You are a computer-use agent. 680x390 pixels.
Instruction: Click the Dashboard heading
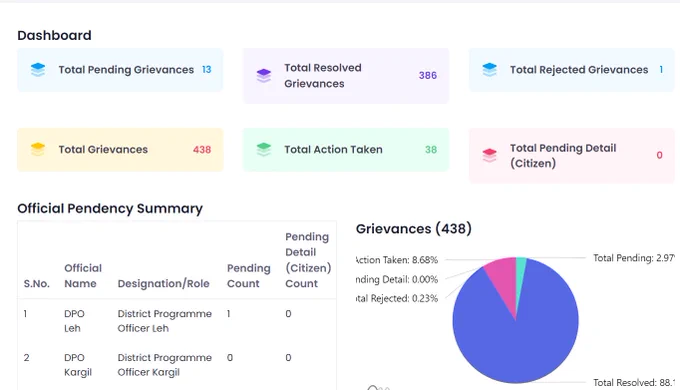(x=54, y=35)
